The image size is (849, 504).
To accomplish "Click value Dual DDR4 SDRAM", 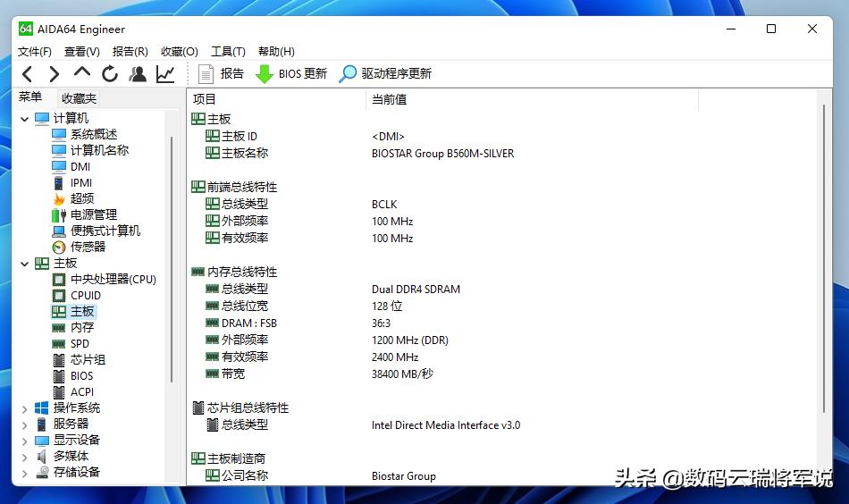I will (416, 290).
